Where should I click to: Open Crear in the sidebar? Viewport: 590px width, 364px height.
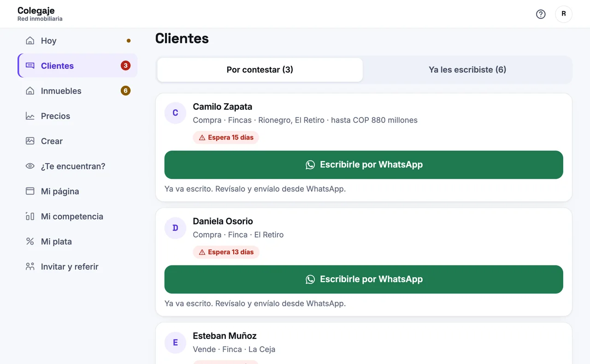click(x=77, y=141)
